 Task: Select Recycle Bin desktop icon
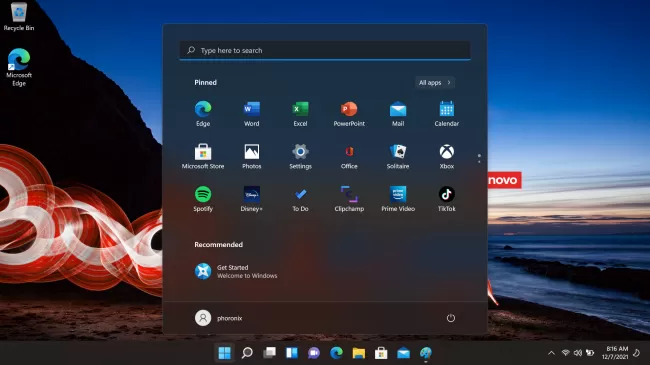[19, 17]
